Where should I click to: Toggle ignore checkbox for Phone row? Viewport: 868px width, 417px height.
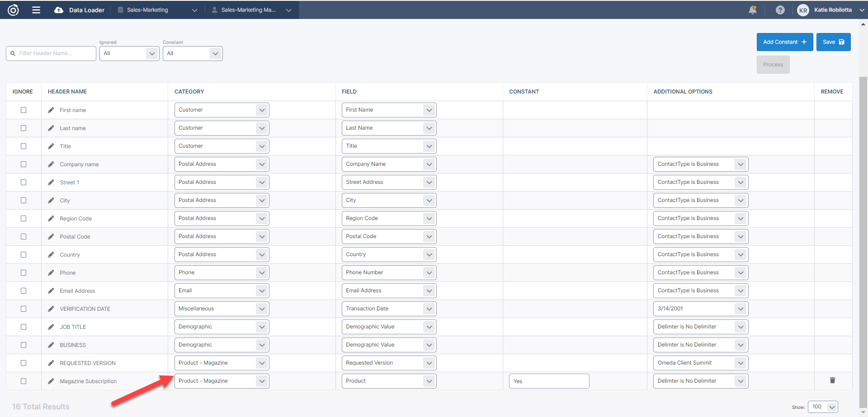click(x=24, y=273)
